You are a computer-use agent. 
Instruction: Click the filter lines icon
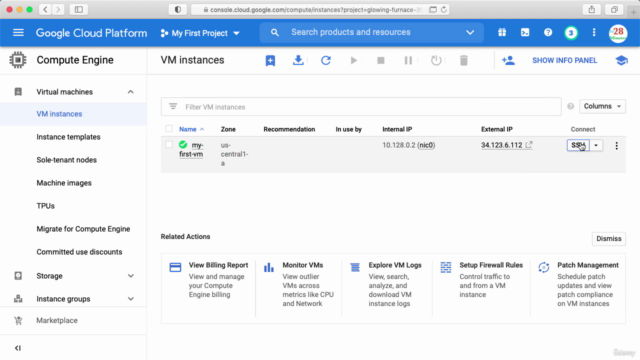(x=173, y=106)
